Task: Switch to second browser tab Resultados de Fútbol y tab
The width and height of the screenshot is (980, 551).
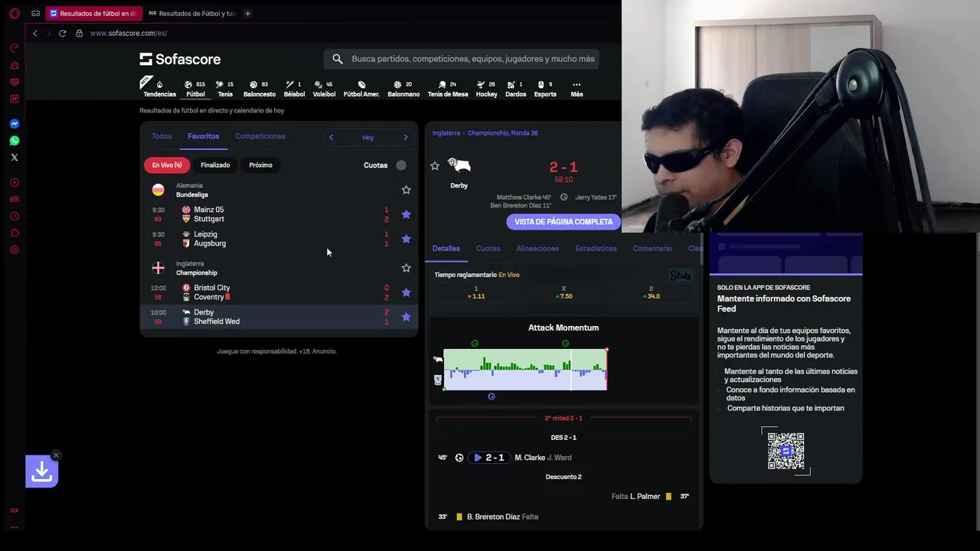Action: pos(191,13)
